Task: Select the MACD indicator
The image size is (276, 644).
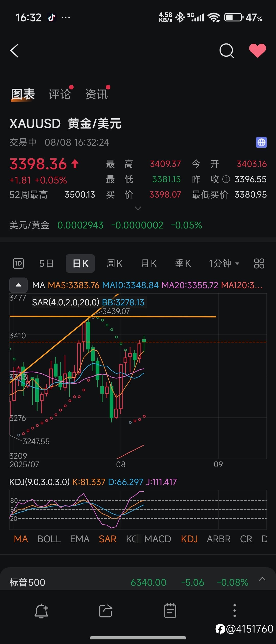Action: click(158, 539)
